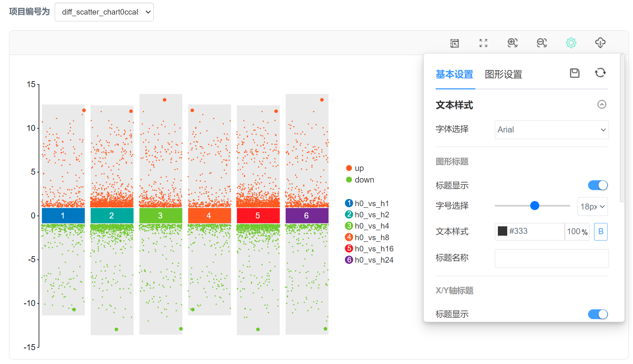
Task: Toggle the down legend entry
Action: tap(360, 180)
